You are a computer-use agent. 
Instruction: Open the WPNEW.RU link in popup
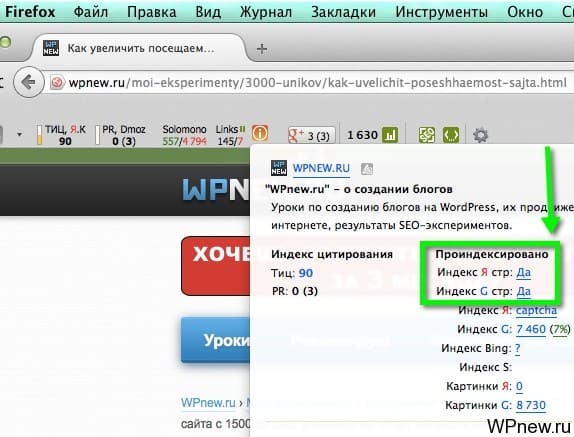pos(321,168)
